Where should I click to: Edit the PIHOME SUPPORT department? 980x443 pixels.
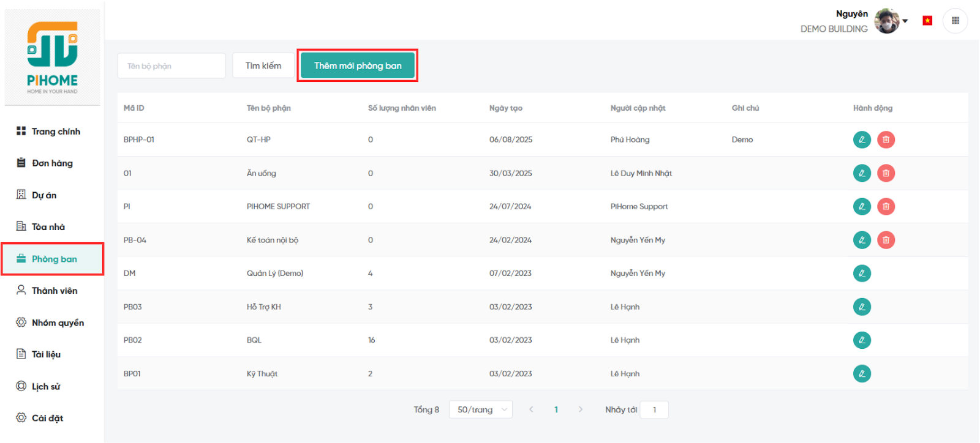click(x=861, y=206)
